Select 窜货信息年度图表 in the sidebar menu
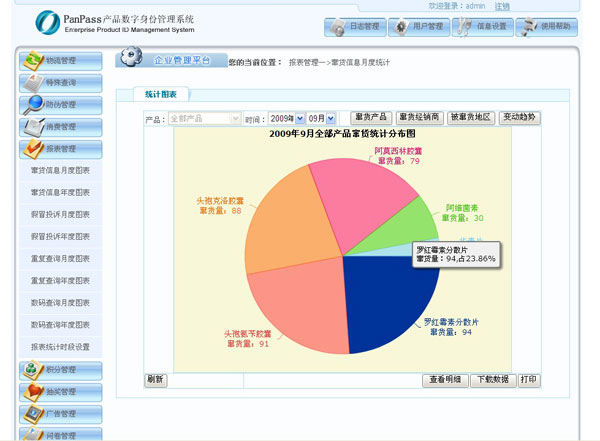Image resolution: width=600 pixels, height=441 pixels. pos(60,192)
